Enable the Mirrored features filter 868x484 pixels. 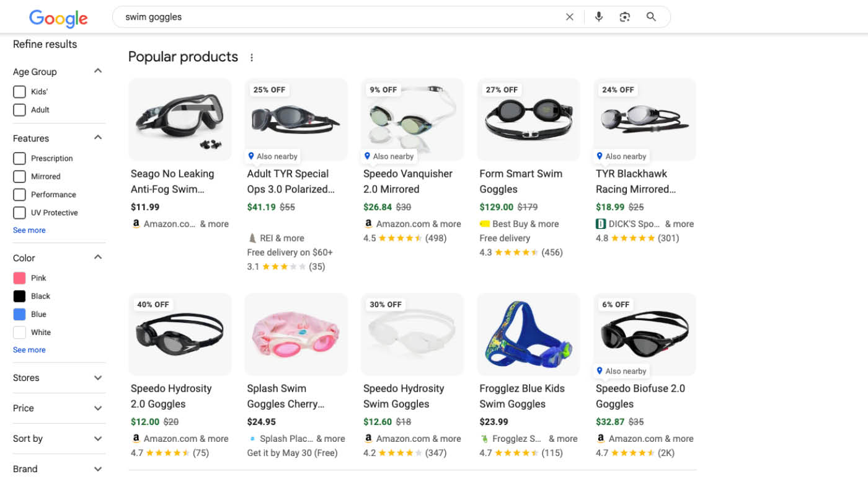coord(19,176)
